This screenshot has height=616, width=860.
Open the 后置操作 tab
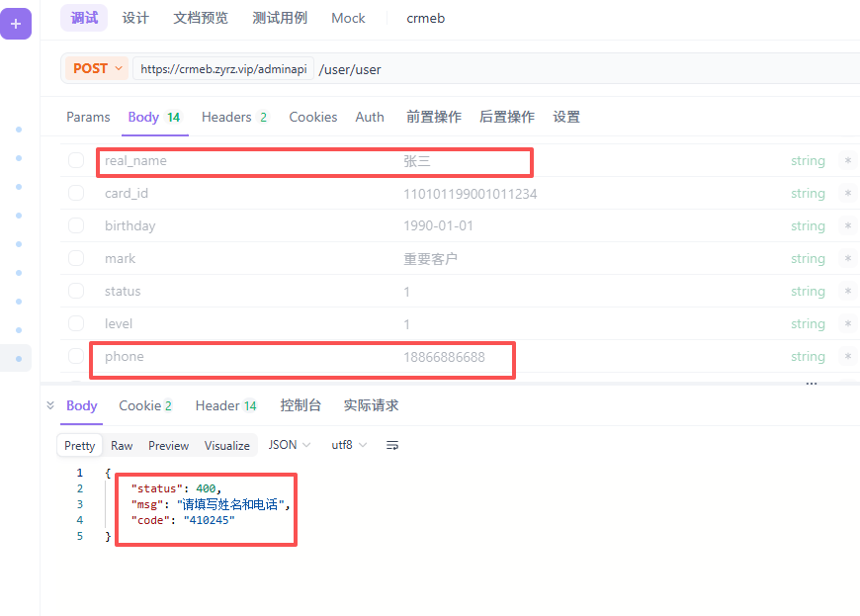pyautogui.click(x=507, y=117)
